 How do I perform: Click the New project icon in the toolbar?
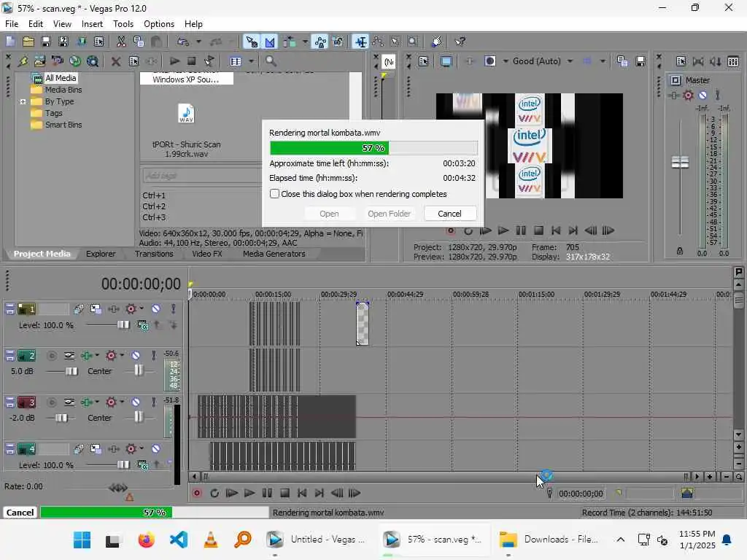10,42
